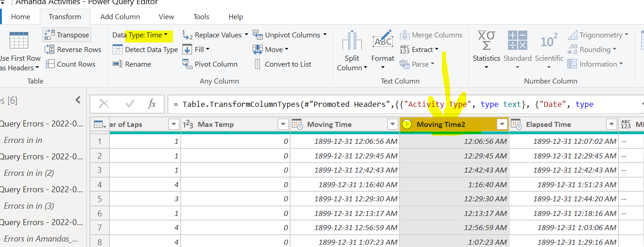Screen dimensions: 644x247
Task: Click the Split Column icon
Action: click(x=352, y=41)
